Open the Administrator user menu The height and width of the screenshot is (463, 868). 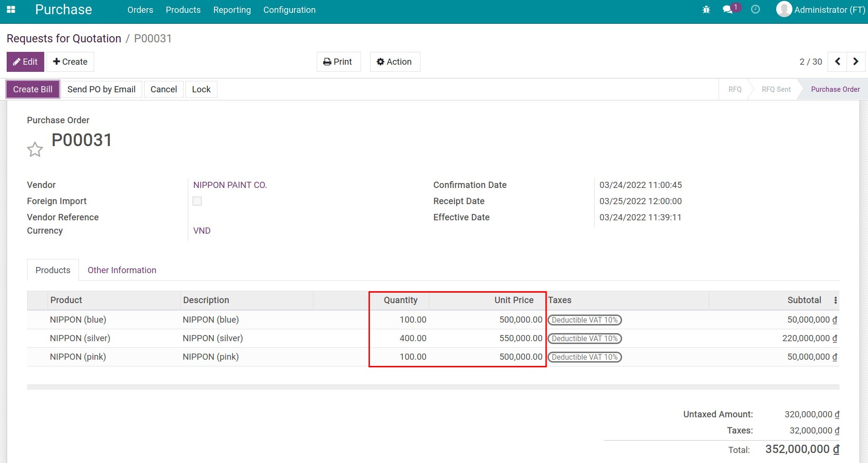pyautogui.click(x=820, y=9)
